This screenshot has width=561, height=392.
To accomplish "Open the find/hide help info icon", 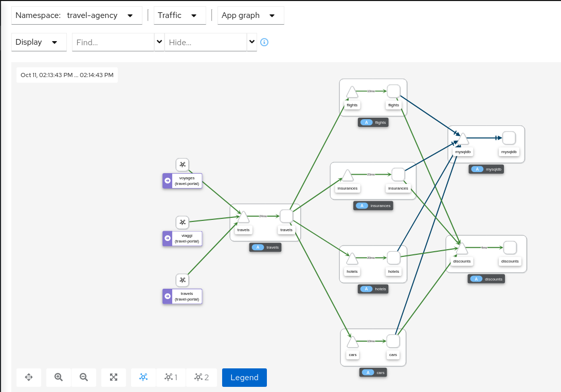I will click(264, 42).
